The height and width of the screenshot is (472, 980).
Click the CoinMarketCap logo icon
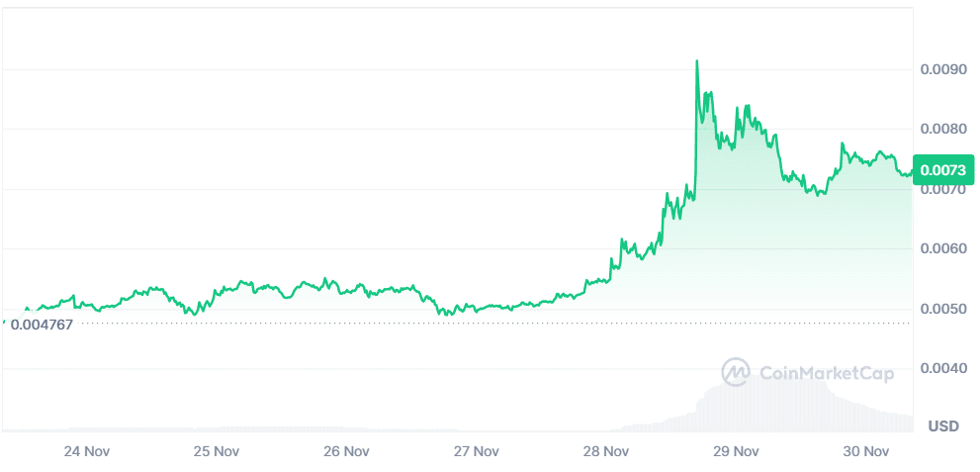737,372
